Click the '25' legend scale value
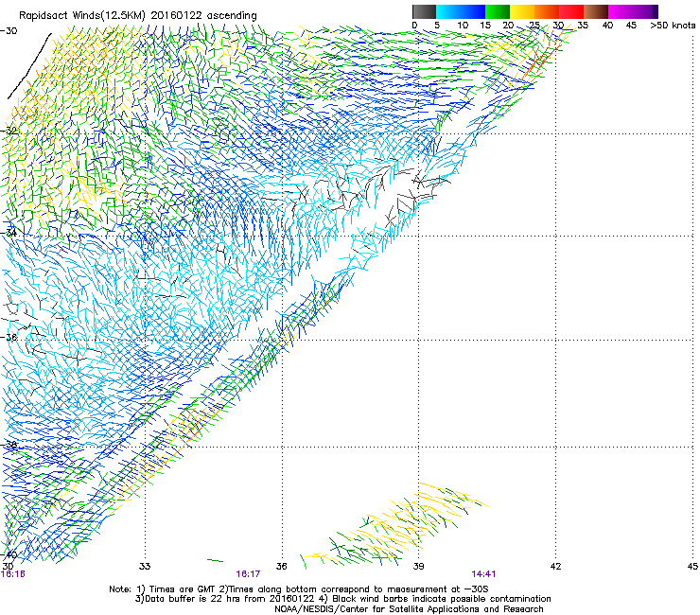 (534, 26)
